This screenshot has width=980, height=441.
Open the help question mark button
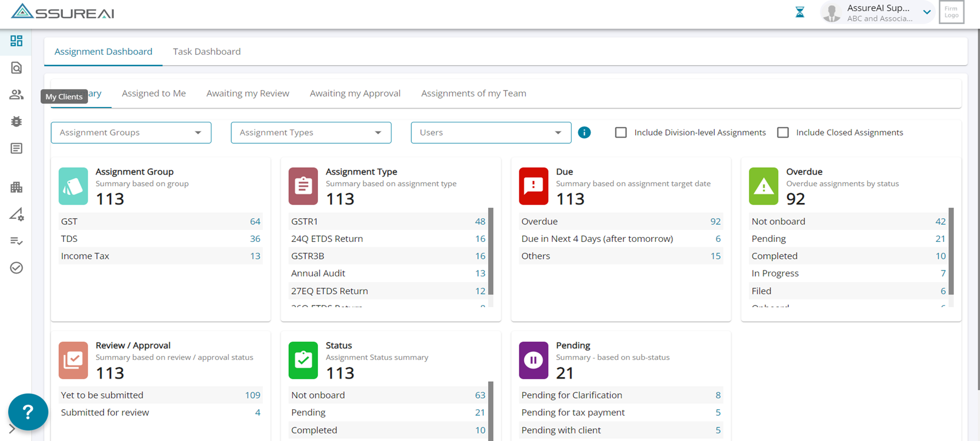tap(28, 412)
